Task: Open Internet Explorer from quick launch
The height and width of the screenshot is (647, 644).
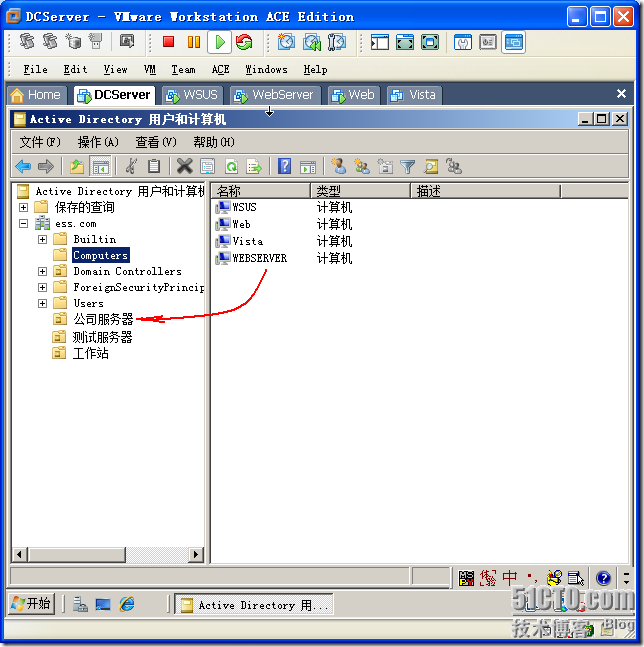Action: click(x=127, y=604)
